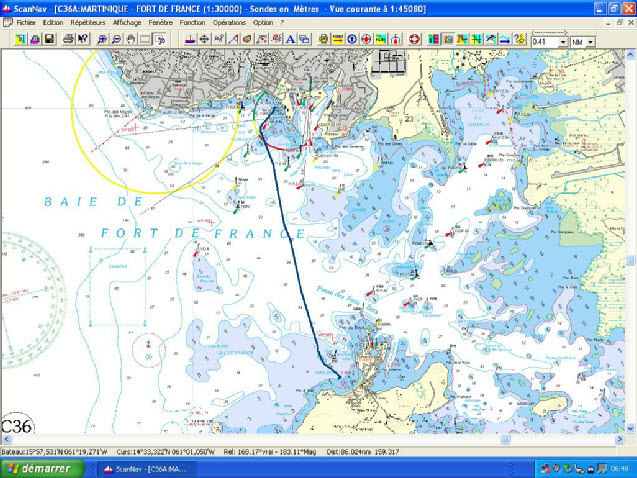
Task: Click the center crosshair icon
Action: (204, 39)
